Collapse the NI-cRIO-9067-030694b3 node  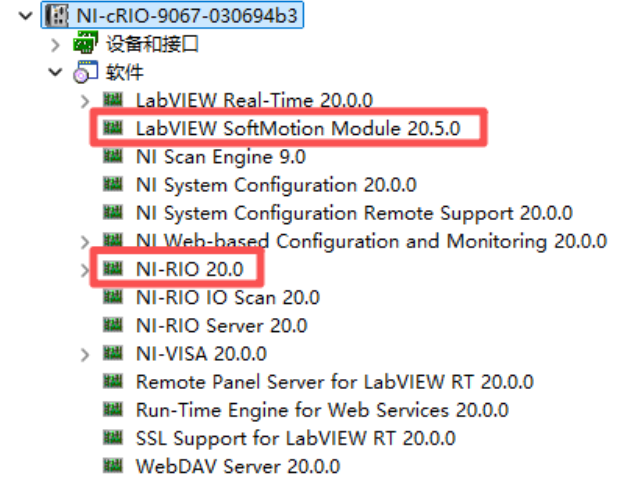[x=26, y=16]
